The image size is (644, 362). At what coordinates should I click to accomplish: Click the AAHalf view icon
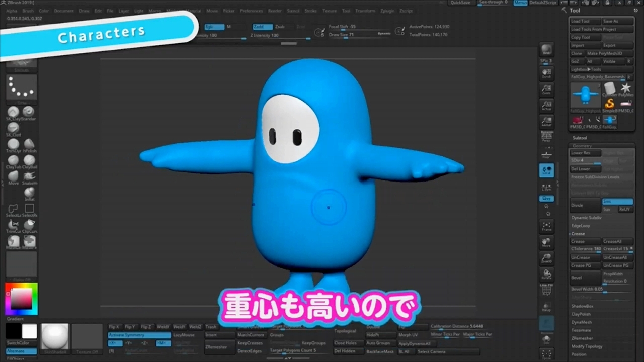(546, 121)
